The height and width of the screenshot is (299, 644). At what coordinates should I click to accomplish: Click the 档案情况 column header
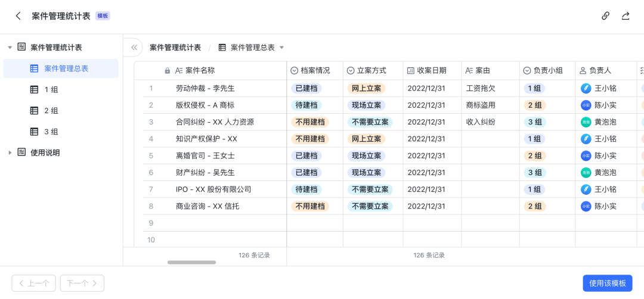315,70
